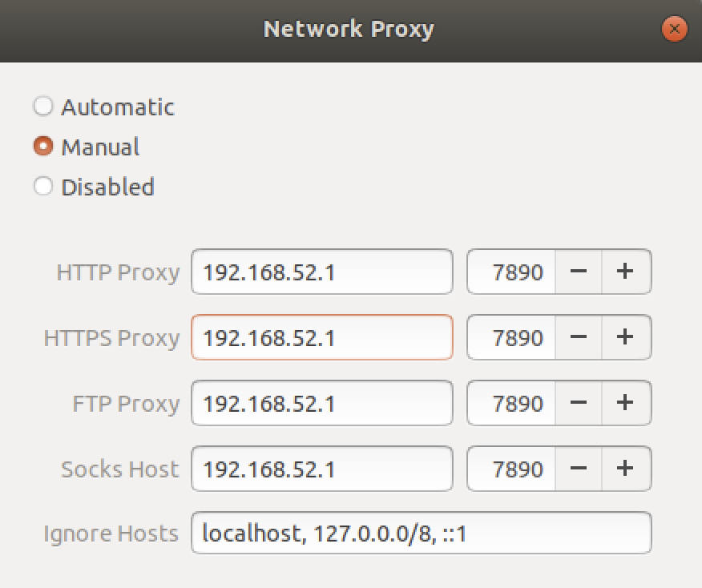This screenshot has width=702, height=588.
Task: Raise the Socks Host port using plus
Action: click(625, 469)
